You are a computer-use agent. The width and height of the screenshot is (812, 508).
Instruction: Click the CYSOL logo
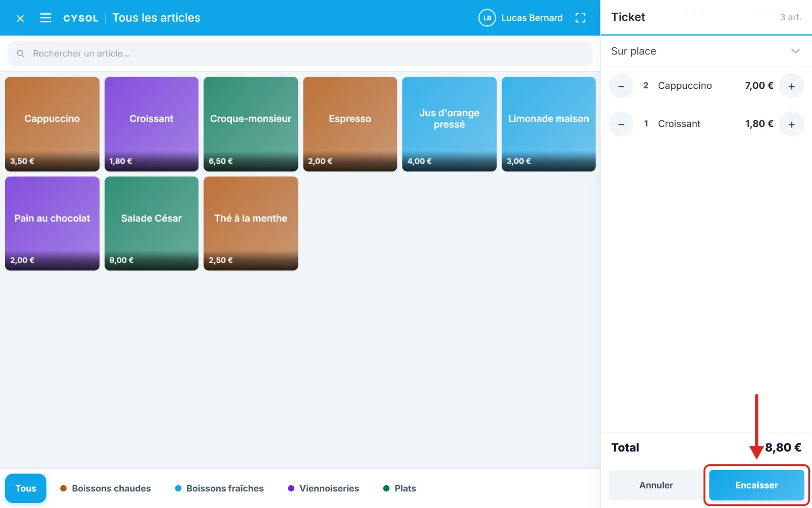click(x=81, y=18)
